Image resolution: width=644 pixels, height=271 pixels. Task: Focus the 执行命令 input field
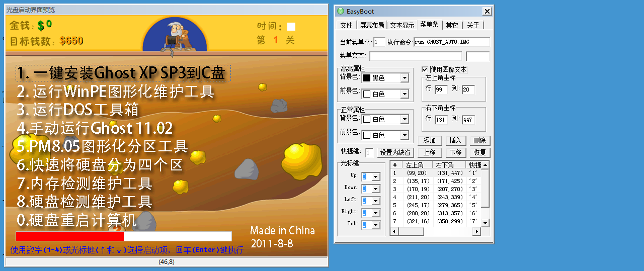click(452, 42)
